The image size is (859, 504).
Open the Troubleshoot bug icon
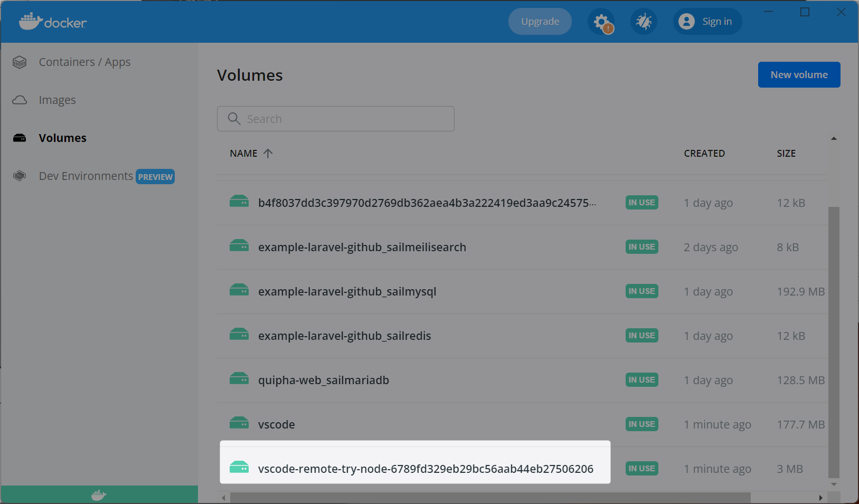(x=644, y=22)
